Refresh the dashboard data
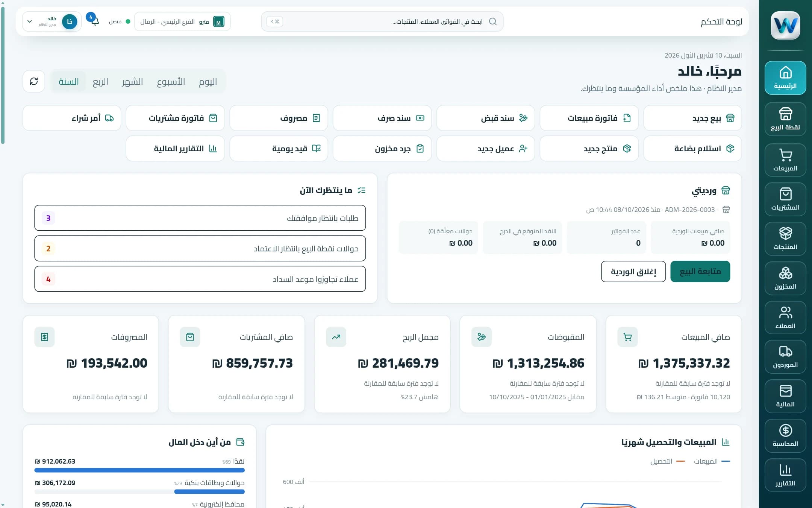812x508 pixels. (x=34, y=81)
